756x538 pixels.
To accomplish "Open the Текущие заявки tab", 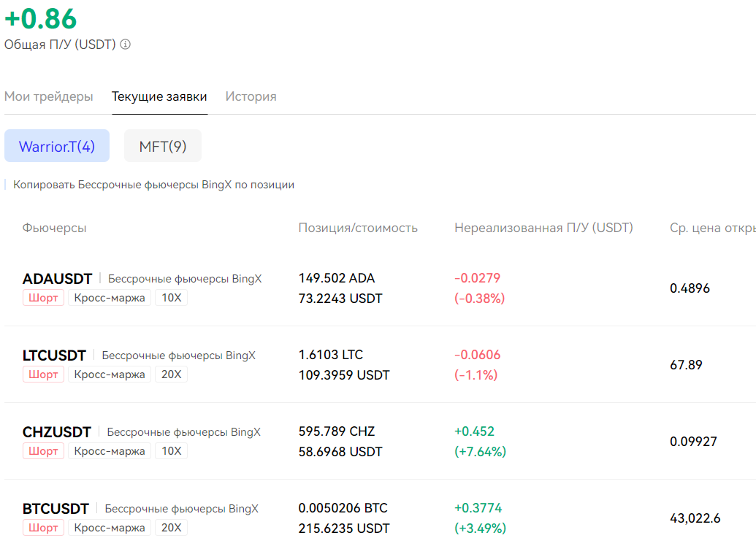I will pos(159,96).
